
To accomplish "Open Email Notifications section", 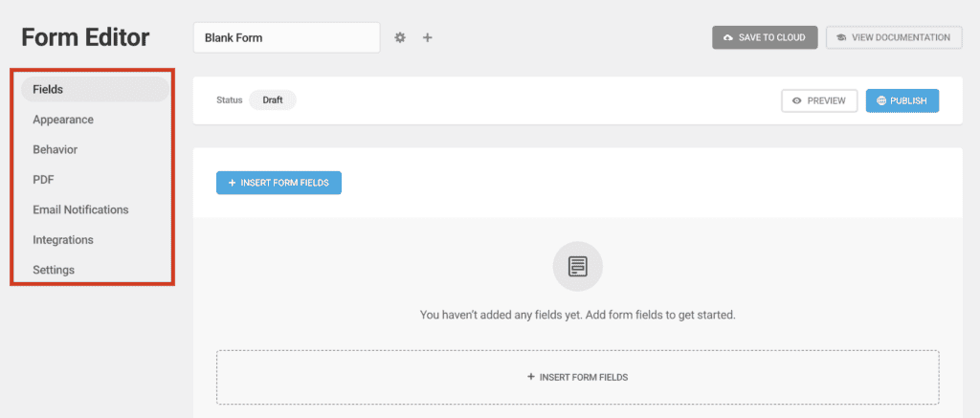I will [x=80, y=209].
